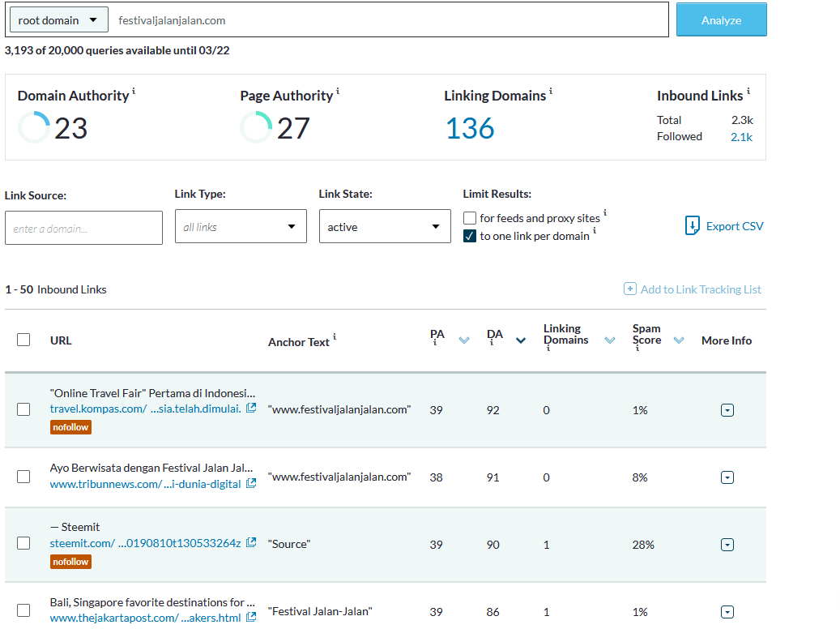
Task: Open www.tribunnews.com inbound link URL
Action: tap(145, 484)
